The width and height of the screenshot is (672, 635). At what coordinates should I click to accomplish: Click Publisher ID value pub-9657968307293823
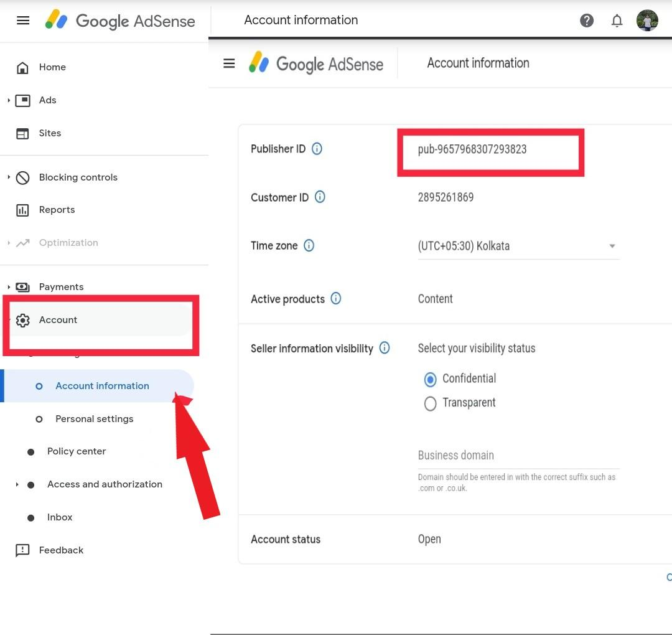pos(472,149)
